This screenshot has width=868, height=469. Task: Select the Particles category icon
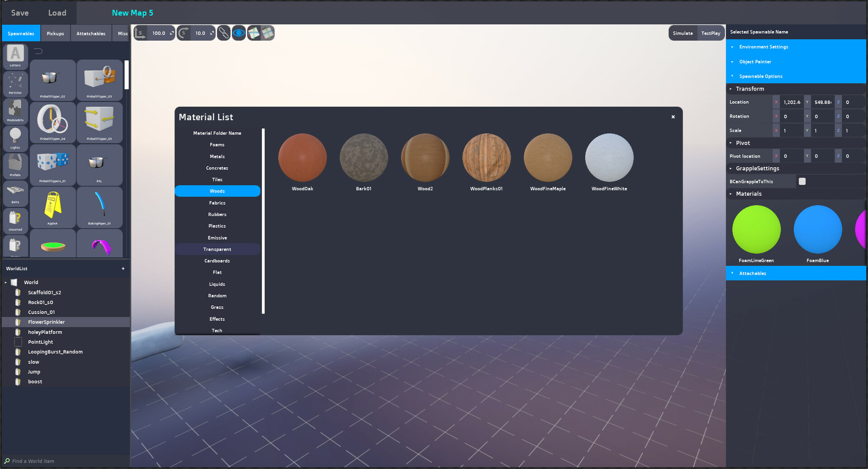click(15, 84)
